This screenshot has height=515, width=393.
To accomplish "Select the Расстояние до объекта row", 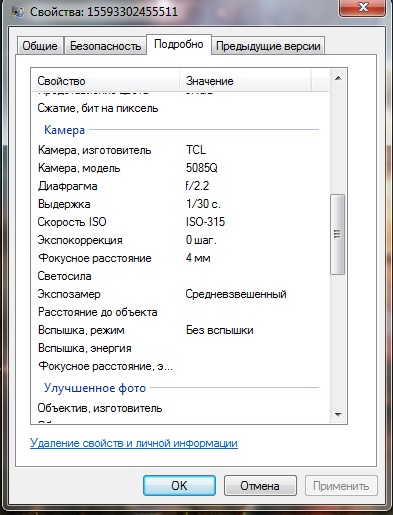I will 97,312.
